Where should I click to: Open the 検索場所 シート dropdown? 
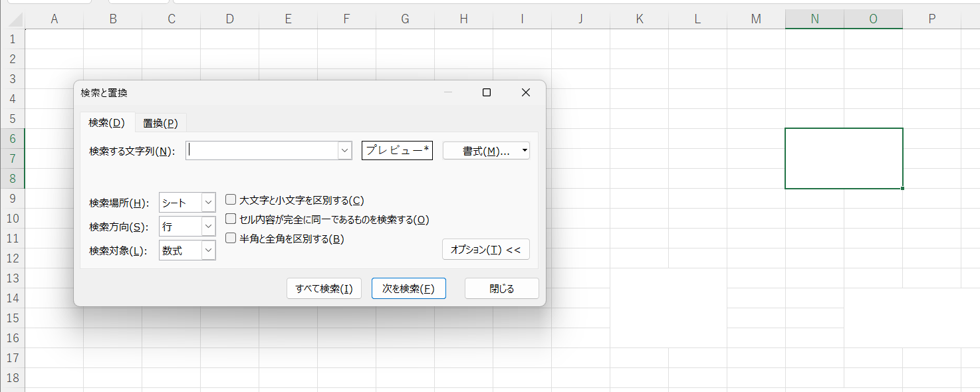tap(209, 203)
